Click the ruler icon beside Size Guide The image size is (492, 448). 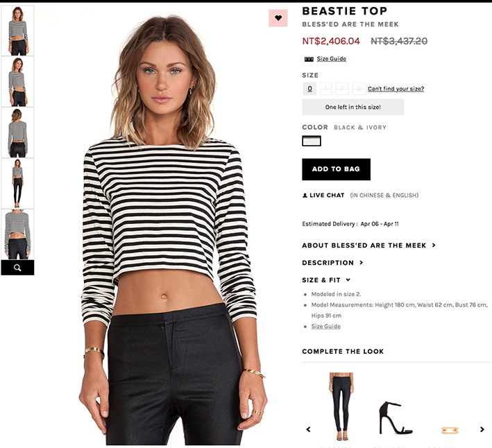309,59
